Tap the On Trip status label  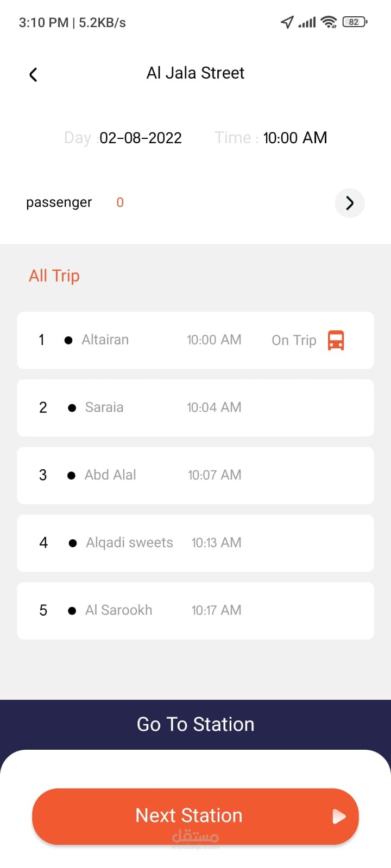point(294,340)
